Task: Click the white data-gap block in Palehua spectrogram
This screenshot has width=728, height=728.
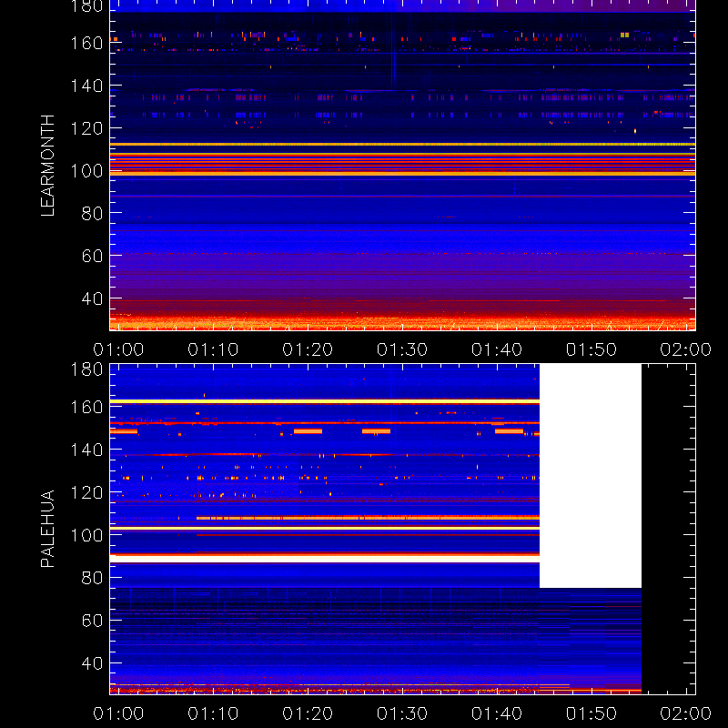Action: [x=591, y=476]
